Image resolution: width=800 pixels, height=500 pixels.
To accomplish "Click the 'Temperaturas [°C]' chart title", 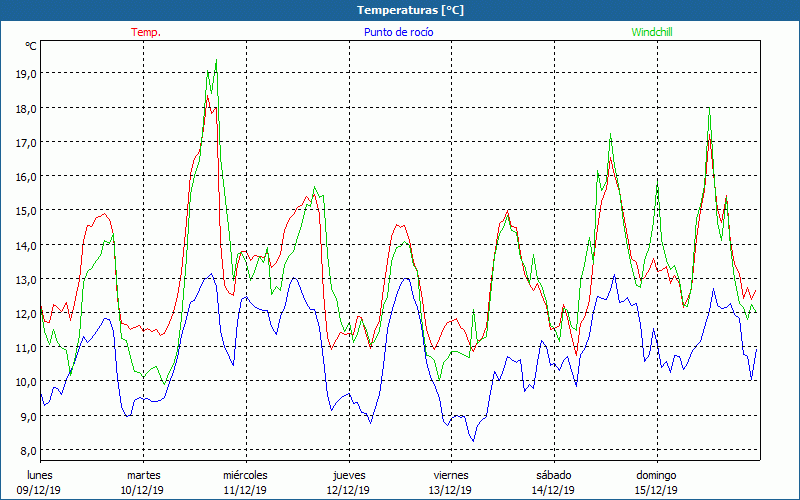I will pos(410,10).
